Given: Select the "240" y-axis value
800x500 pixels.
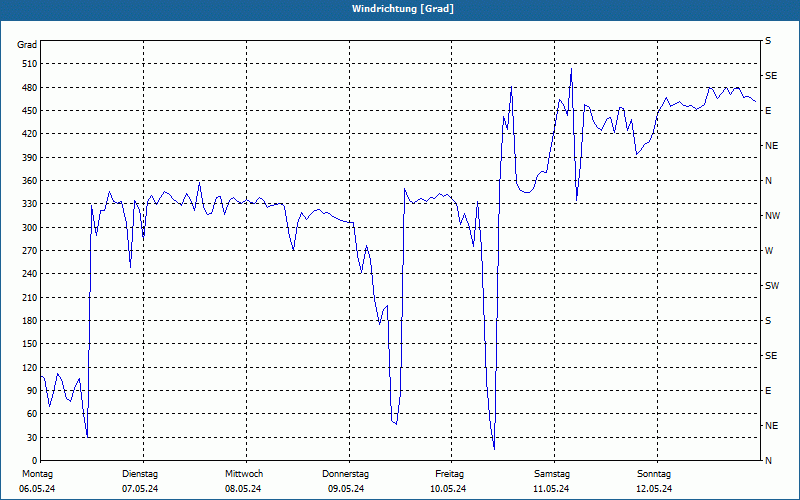Looking at the screenshot, I should (x=30, y=274).
